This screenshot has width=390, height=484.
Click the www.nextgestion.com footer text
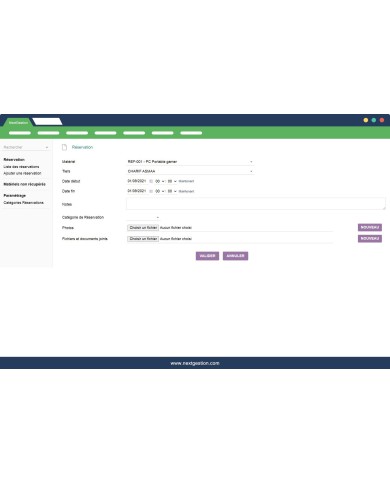coord(195,363)
